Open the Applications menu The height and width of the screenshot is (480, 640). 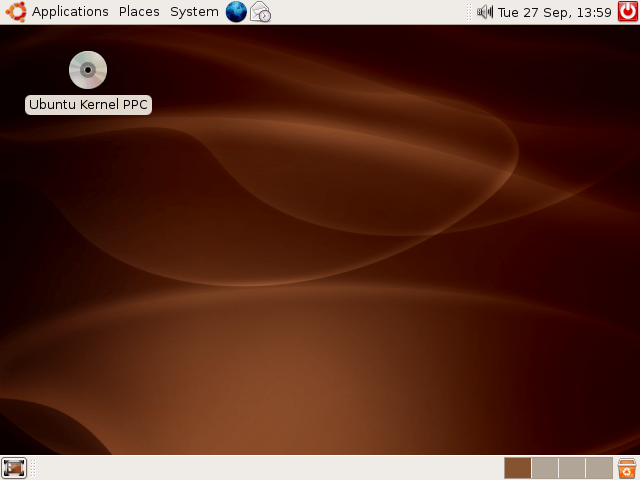[x=70, y=12]
